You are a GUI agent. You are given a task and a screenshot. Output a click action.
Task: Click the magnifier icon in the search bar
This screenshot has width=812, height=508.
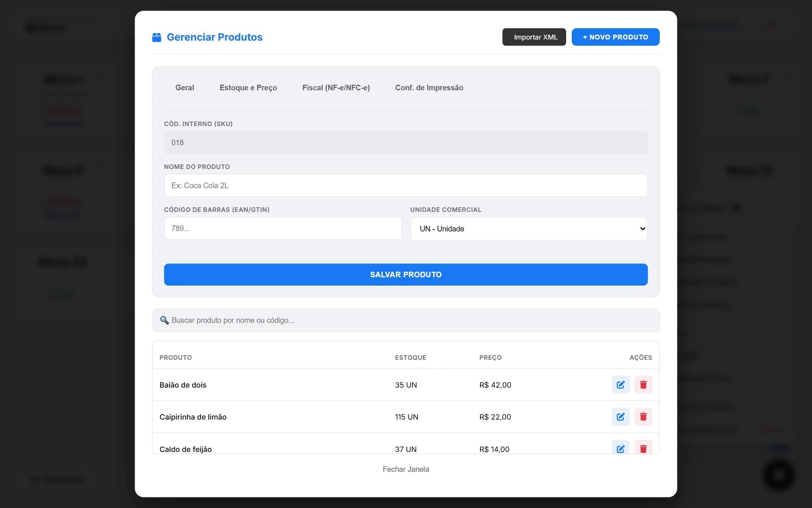click(x=164, y=320)
